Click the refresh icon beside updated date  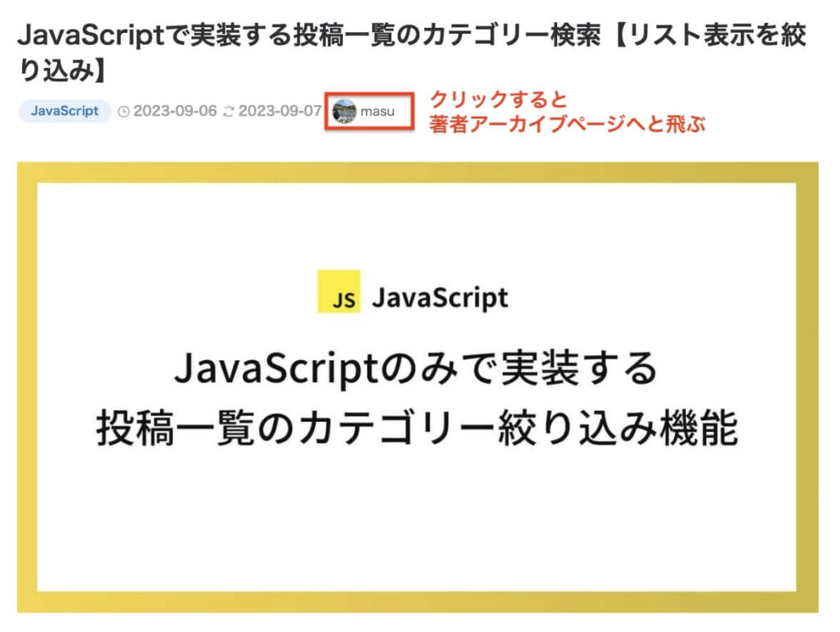(229, 112)
